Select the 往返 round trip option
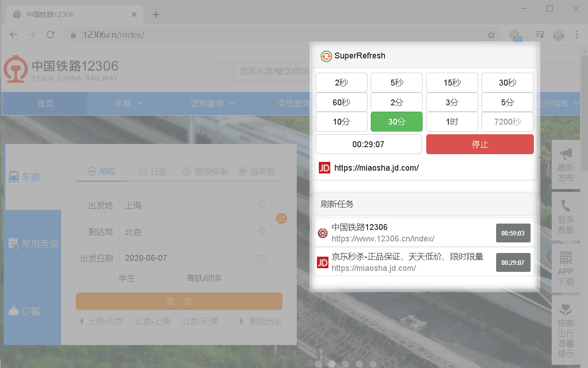Viewport: 588px width, 368px height. (x=153, y=172)
